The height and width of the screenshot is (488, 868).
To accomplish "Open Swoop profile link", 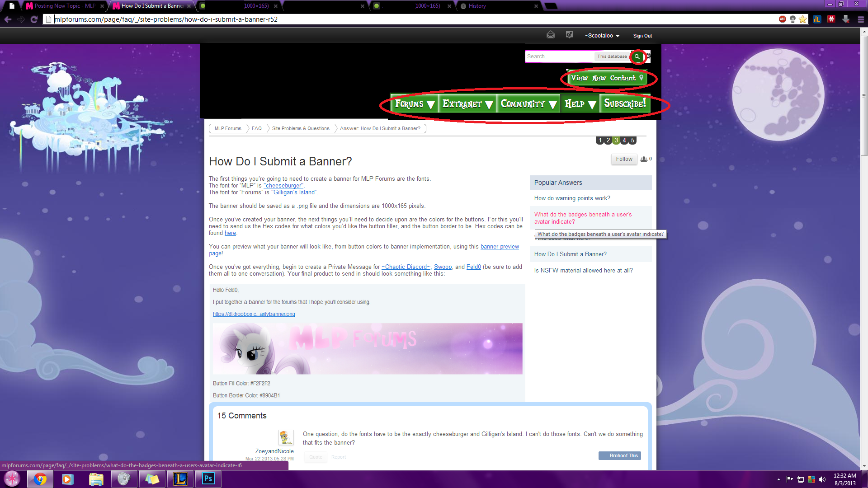I will pos(443,267).
